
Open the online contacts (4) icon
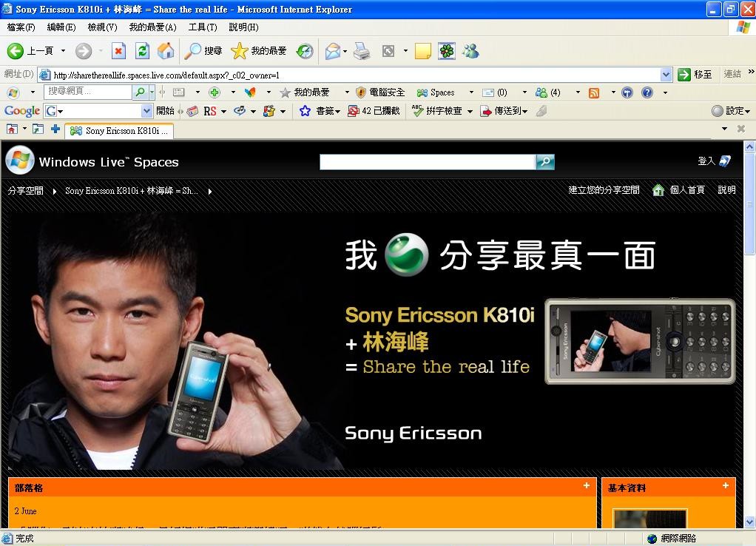[548, 92]
